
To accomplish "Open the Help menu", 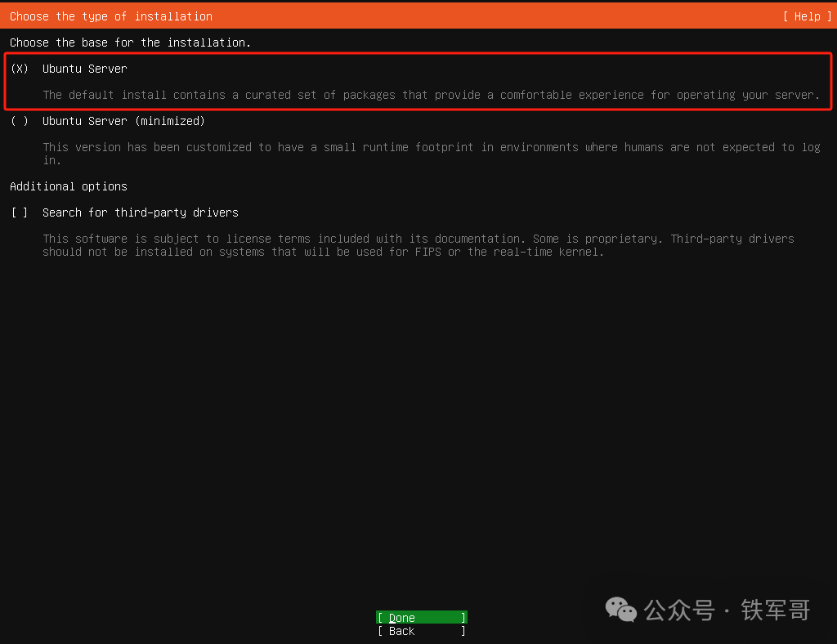I will (807, 16).
